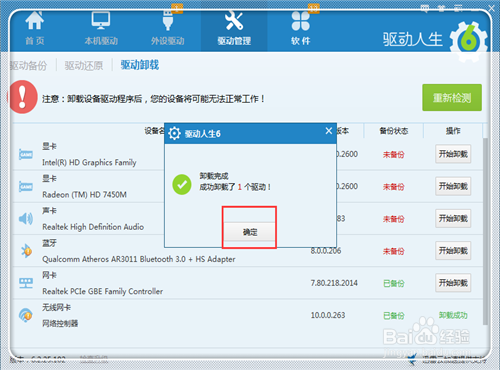Click the 卸载成功 status text
This screenshot has width=500, height=370.
tap(453, 315)
